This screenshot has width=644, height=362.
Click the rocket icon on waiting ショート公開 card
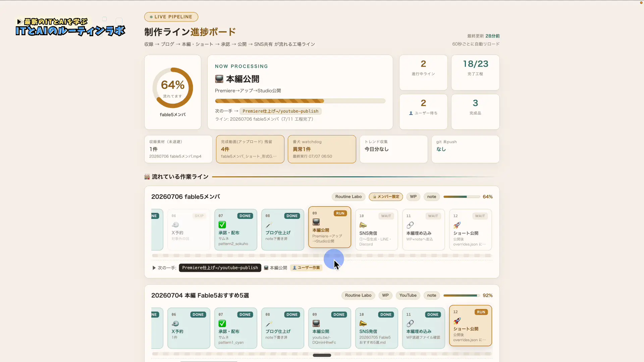[x=457, y=225]
